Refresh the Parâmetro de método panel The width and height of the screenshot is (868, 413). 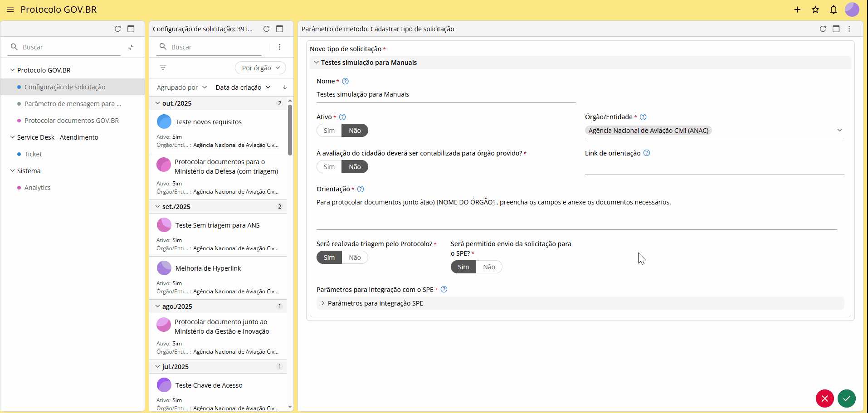823,29
